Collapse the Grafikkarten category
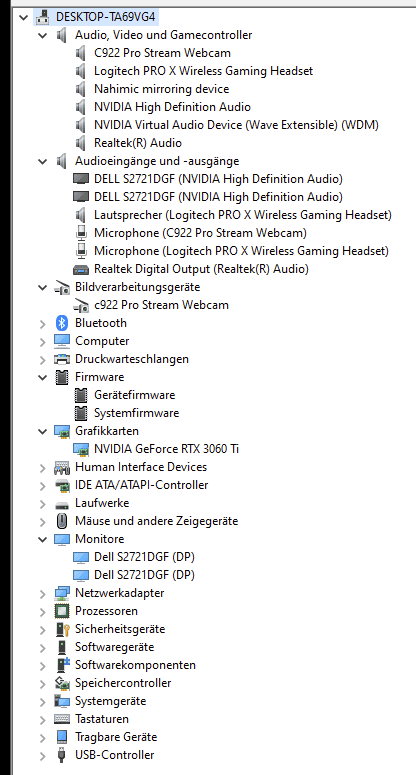 pyautogui.click(x=42, y=431)
